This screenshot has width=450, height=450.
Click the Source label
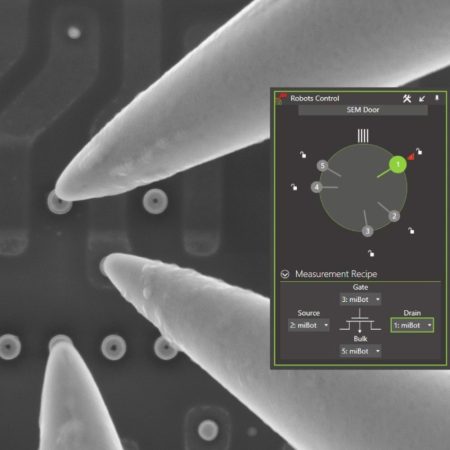click(309, 313)
